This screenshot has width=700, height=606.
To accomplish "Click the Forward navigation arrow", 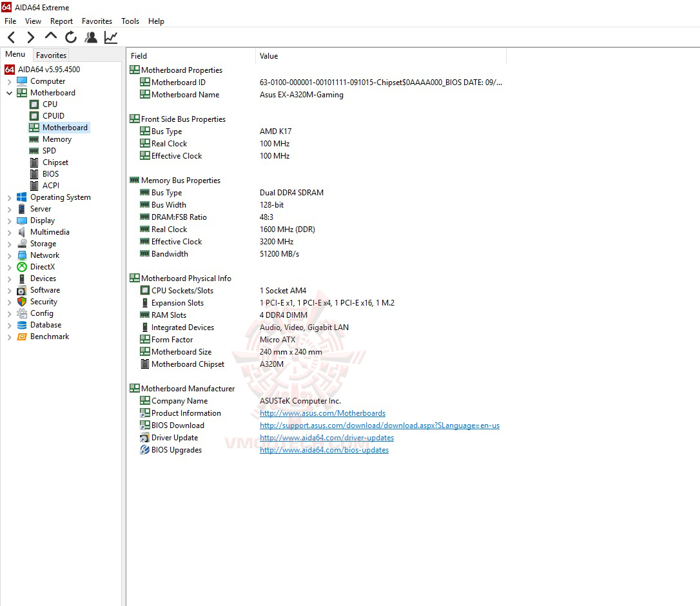I will coord(30,37).
